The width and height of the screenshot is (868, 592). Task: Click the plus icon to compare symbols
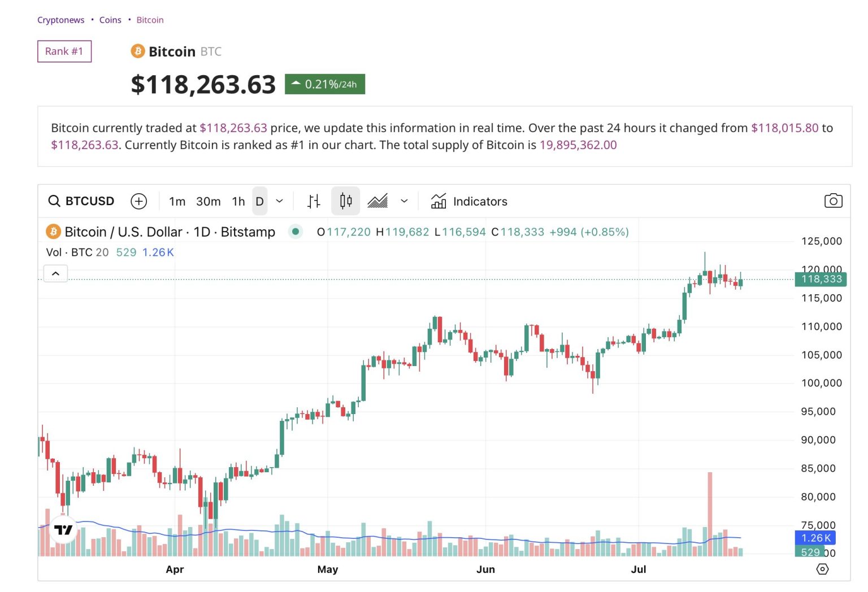(138, 201)
